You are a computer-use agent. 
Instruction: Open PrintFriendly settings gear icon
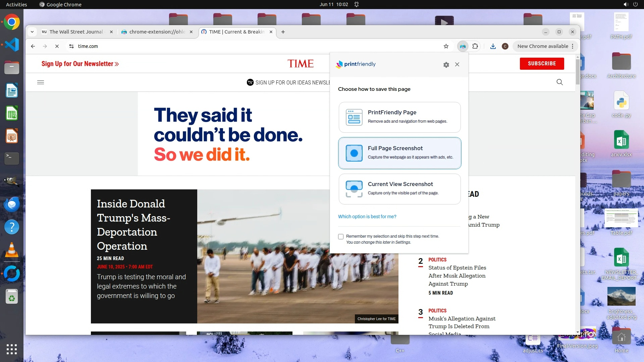(446, 65)
